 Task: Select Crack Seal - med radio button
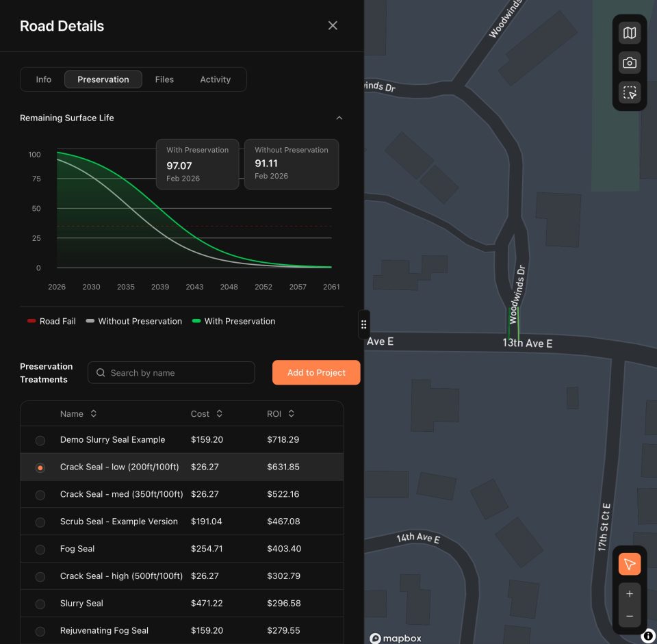40,495
